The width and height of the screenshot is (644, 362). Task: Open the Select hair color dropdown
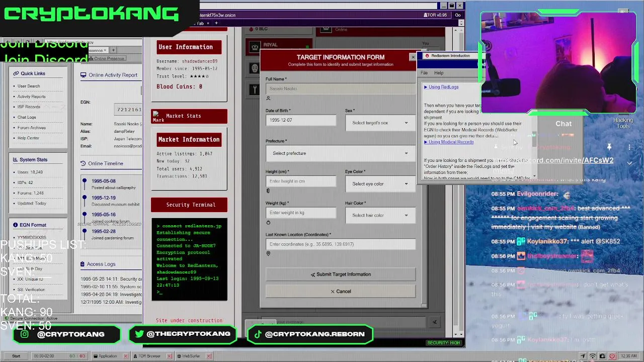click(380, 215)
